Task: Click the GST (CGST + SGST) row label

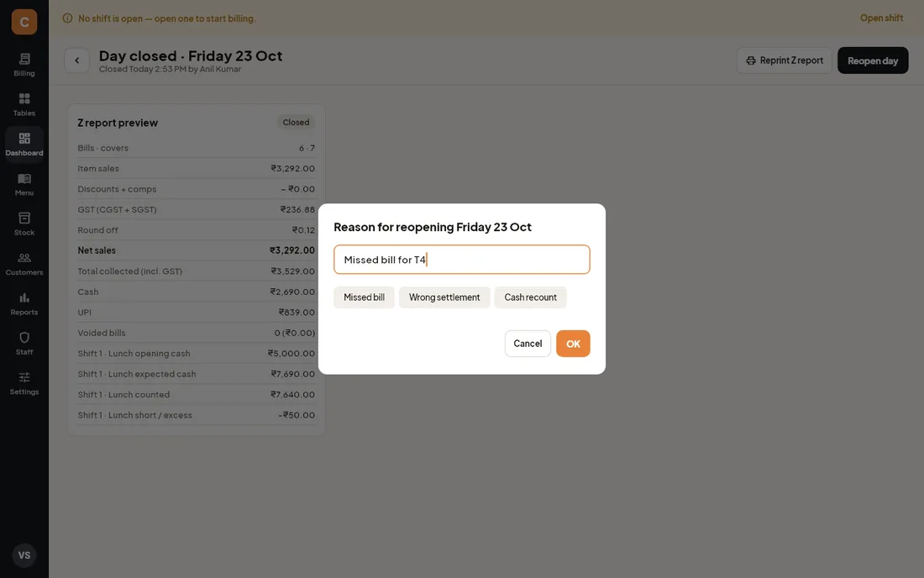Action: pos(118,210)
